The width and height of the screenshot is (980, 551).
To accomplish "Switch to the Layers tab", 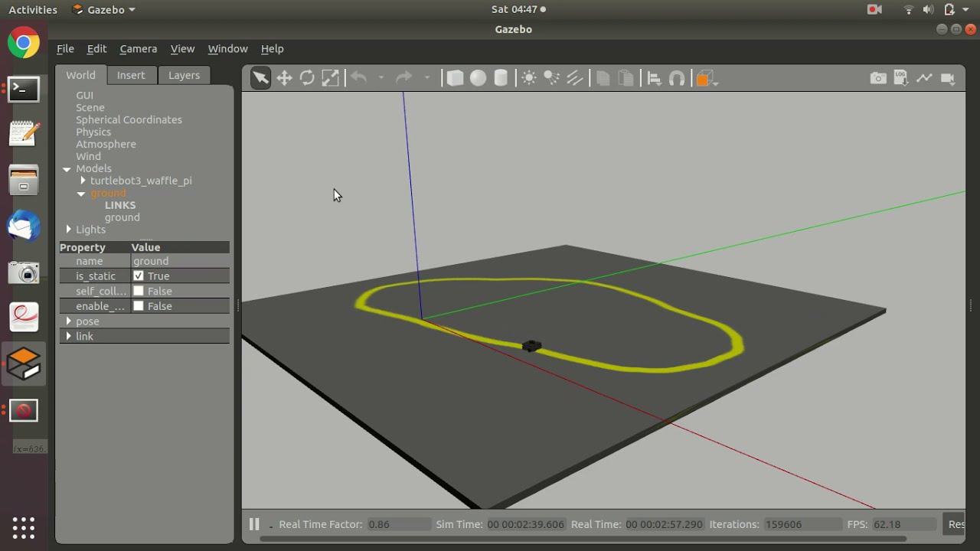I will point(184,75).
